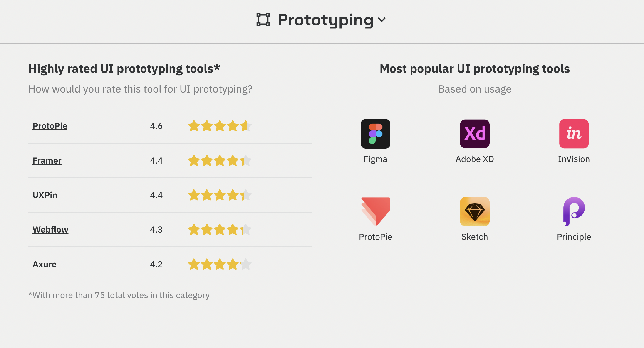Click the Sketch label under icon
This screenshot has height=348, width=644.
click(x=475, y=237)
